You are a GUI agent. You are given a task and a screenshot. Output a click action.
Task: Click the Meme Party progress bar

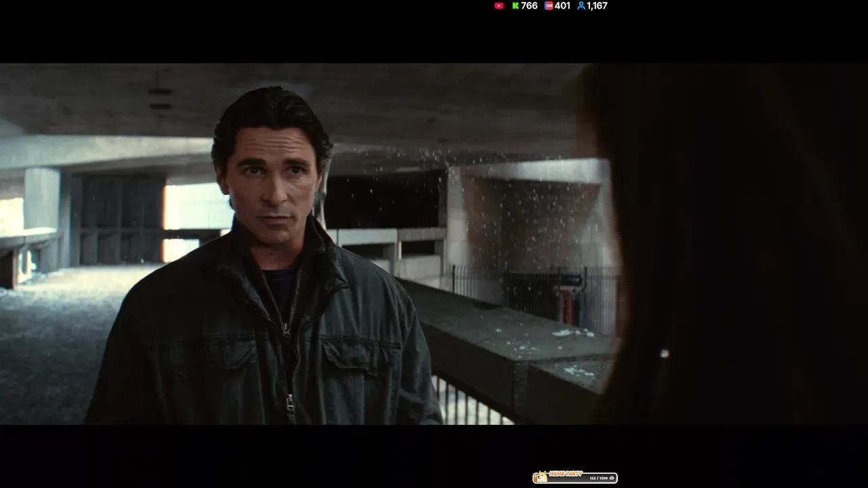coord(575,478)
